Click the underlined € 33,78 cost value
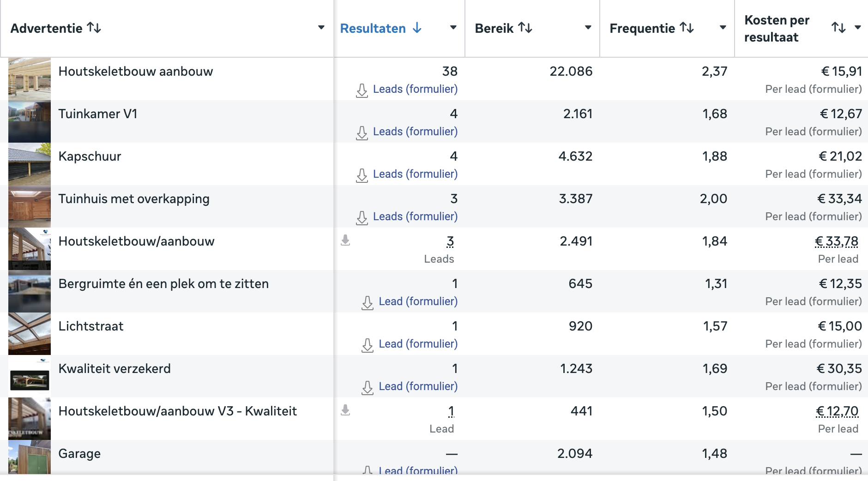This screenshot has height=481, width=868. tap(837, 241)
